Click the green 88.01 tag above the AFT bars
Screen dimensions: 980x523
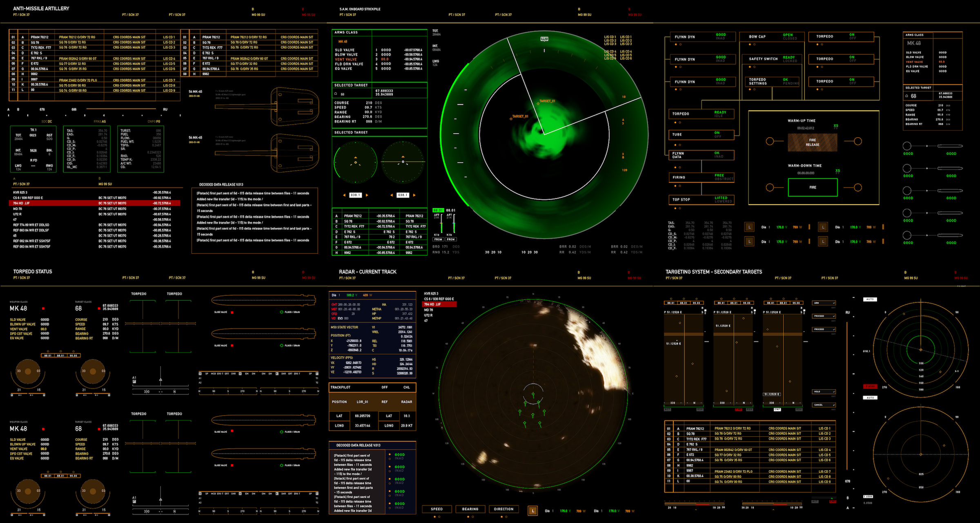(438, 210)
